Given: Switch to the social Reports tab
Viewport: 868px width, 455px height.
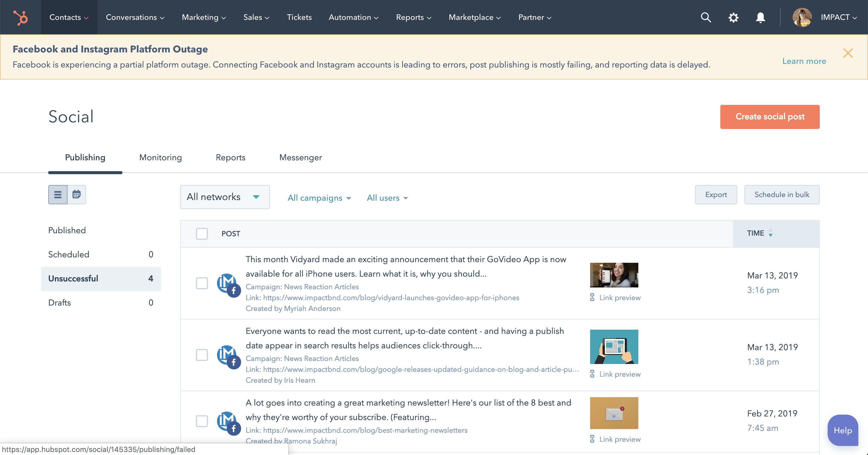Looking at the screenshot, I should click(231, 158).
